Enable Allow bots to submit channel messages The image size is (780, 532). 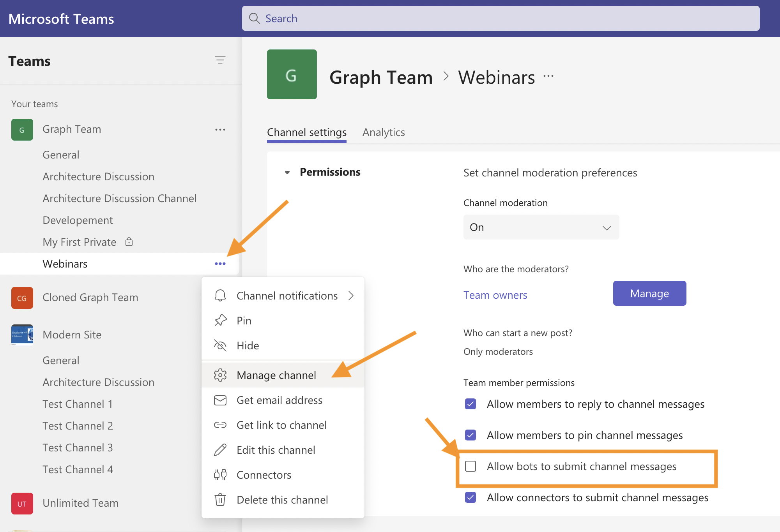click(470, 466)
